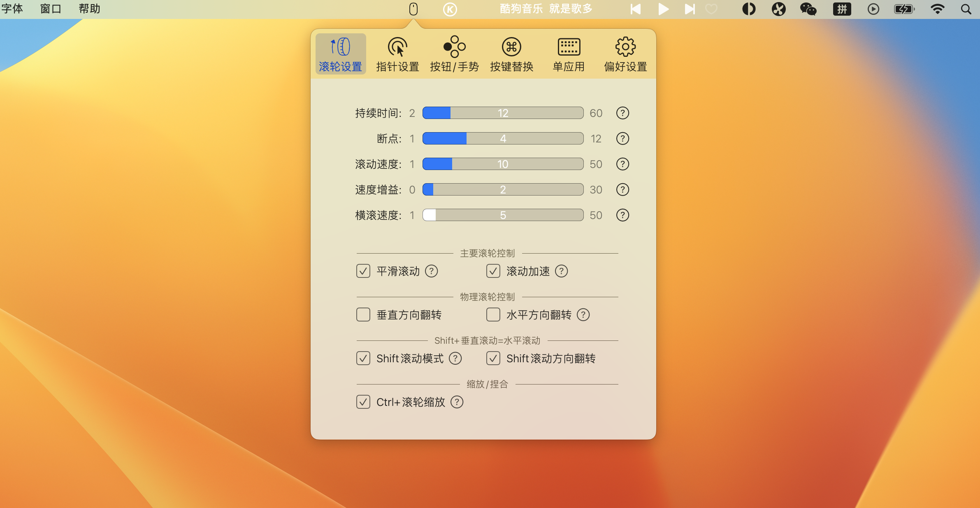Click the mouse icon in menu bar
The image size is (980, 508).
(x=413, y=9)
